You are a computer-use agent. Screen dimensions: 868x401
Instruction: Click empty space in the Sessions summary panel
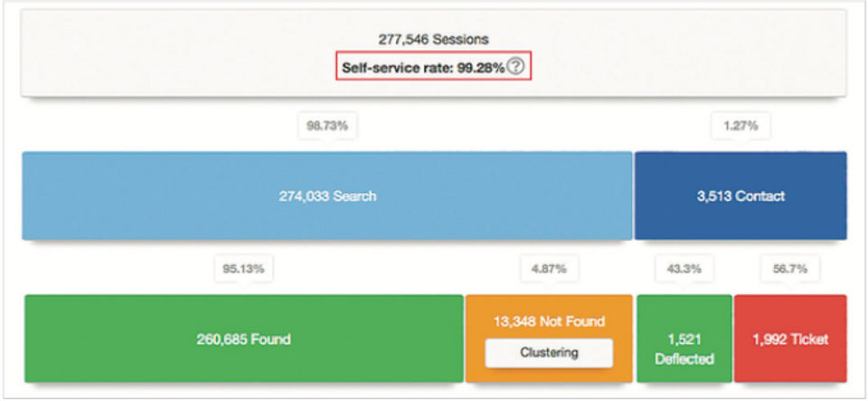coord(181,54)
